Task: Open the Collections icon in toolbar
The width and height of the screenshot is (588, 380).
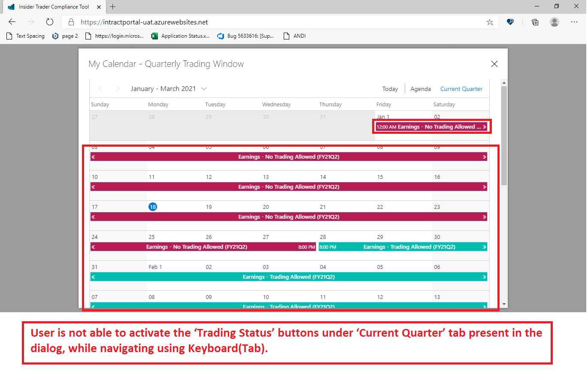Action: click(535, 22)
